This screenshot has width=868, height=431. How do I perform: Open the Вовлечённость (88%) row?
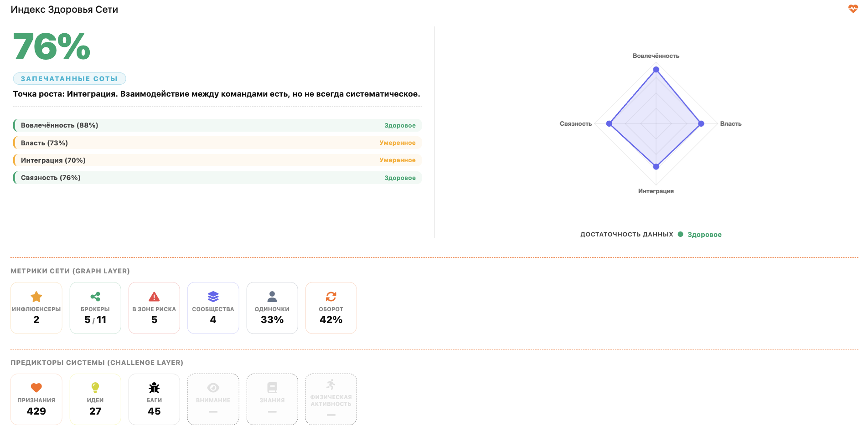[x=217, y=125]
